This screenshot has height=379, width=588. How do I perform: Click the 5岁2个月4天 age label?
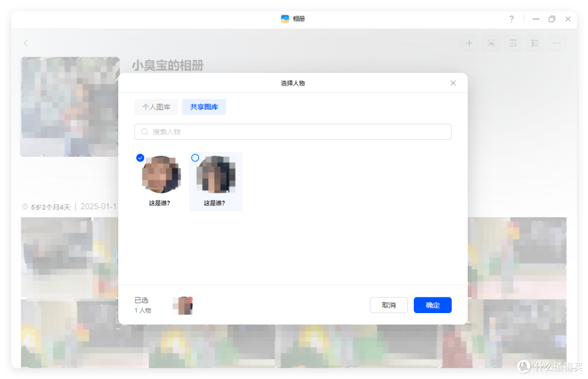pyautogui.click(x=51, y=207)
